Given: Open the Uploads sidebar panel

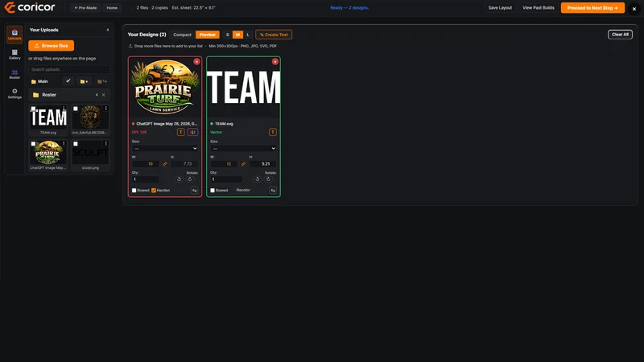Looking at the screenshot, I should tap(14, 35).
